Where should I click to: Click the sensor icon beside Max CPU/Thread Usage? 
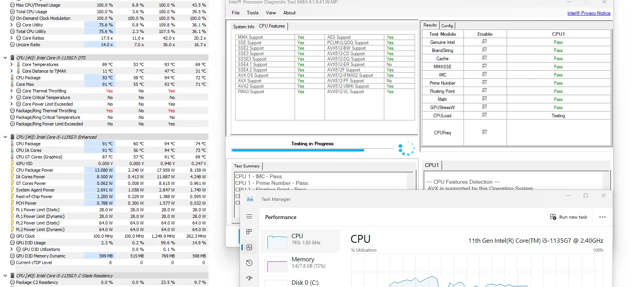[x=12, y=5]
